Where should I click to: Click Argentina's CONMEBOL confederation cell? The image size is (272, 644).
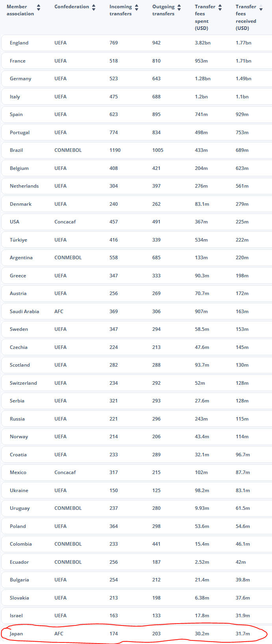tap(68, 258)
